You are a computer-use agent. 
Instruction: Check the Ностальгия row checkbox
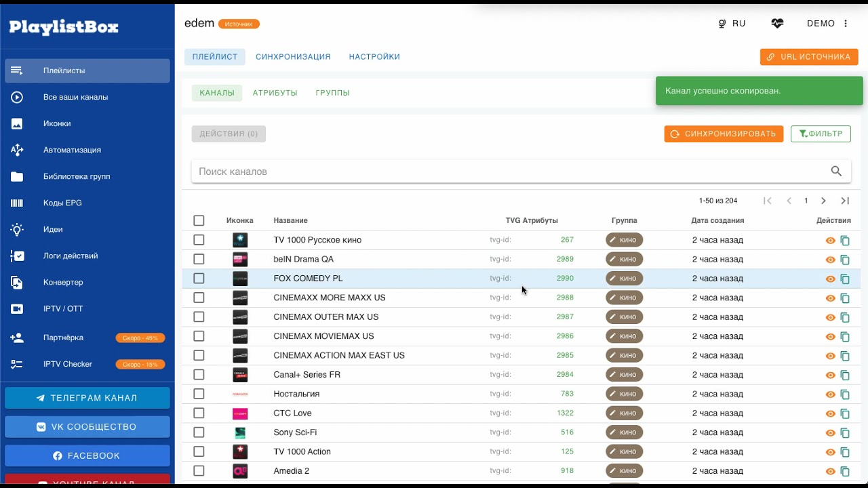[x=199, y=394]
